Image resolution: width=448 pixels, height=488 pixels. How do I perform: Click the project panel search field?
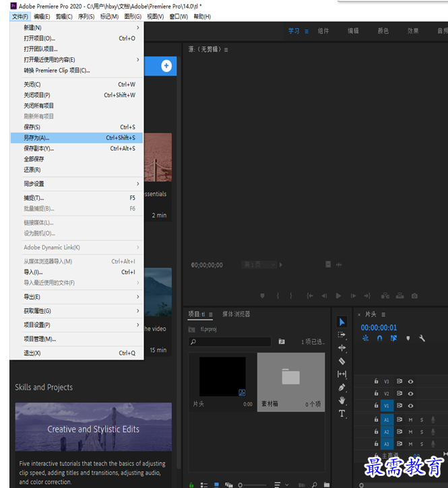click(x=230, y=341)
